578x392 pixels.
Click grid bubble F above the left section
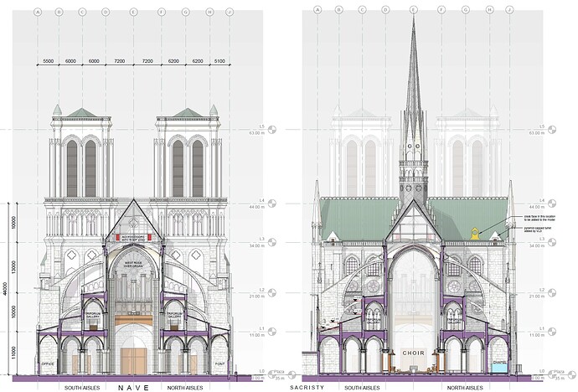pos(161,13)
